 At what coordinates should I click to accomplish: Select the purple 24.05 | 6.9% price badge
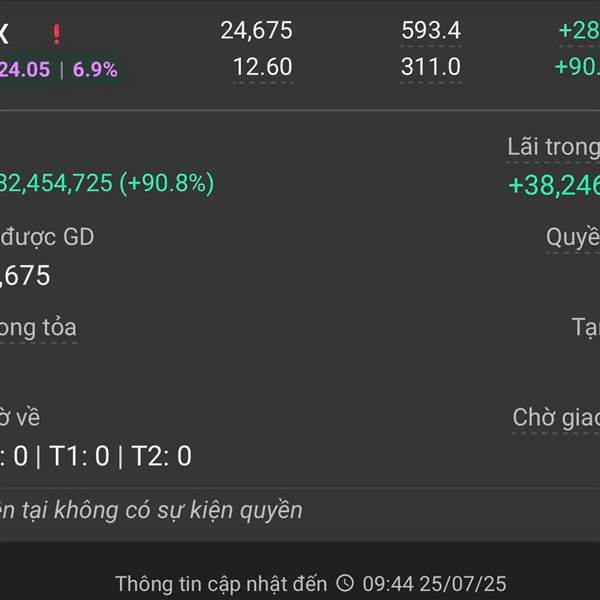59,69
